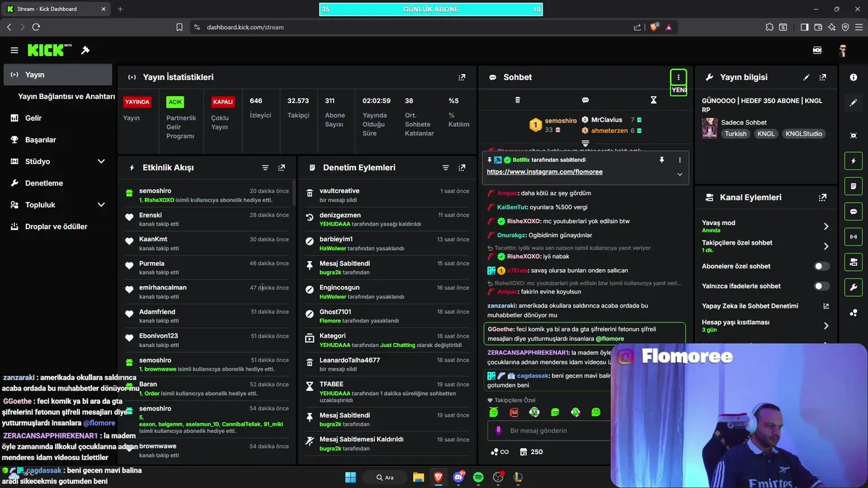The image size is (868, 488).
Task: Open the hamburger menu beside the Kick logo
Action: click(14, 50)
